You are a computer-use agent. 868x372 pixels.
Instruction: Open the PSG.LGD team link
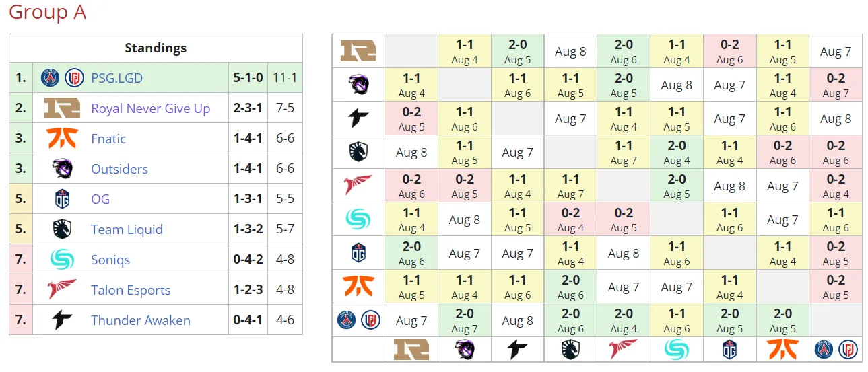[x=117, y=78]
